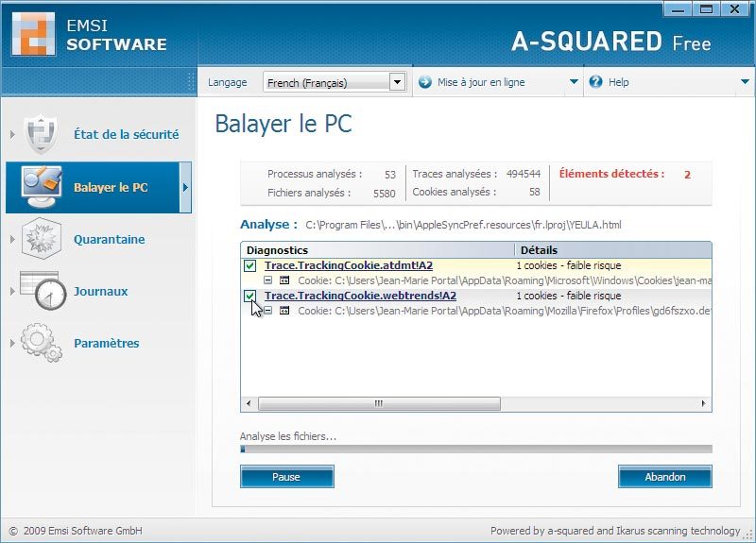756x543 pixels.
Task: Click the Diagnostics column header
Action: click(x=377, y=250)
